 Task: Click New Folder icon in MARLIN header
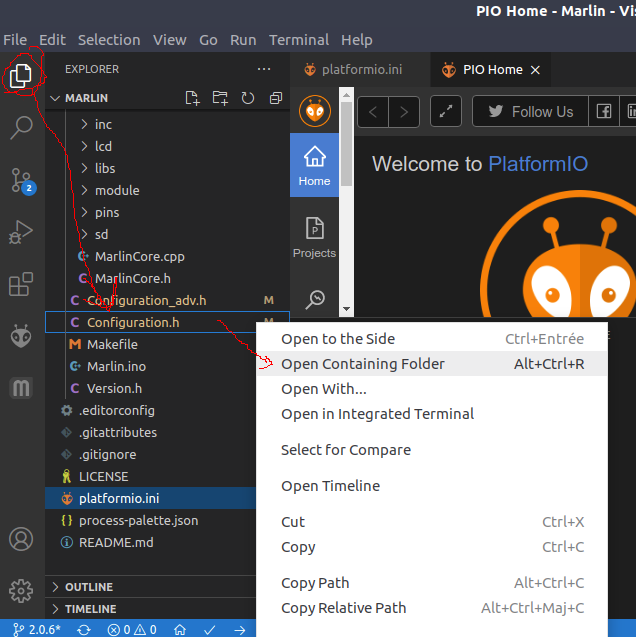coord(220,98)
